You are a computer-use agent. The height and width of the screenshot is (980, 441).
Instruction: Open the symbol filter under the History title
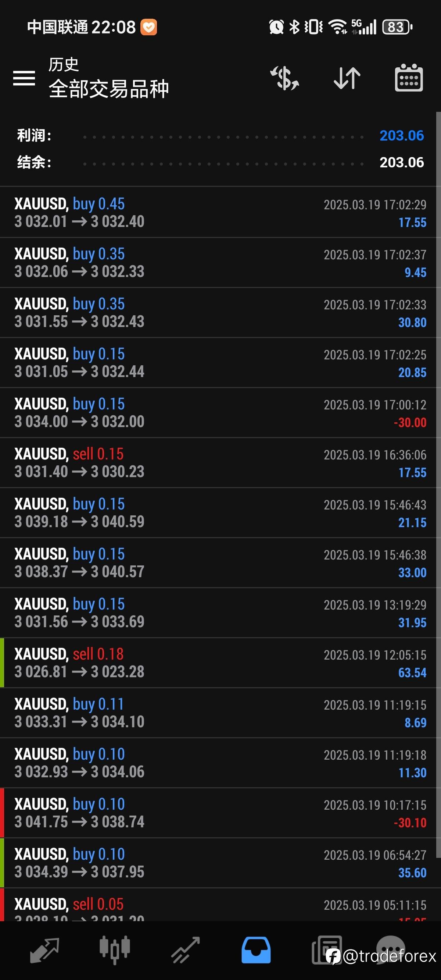(x=109, y=89)
